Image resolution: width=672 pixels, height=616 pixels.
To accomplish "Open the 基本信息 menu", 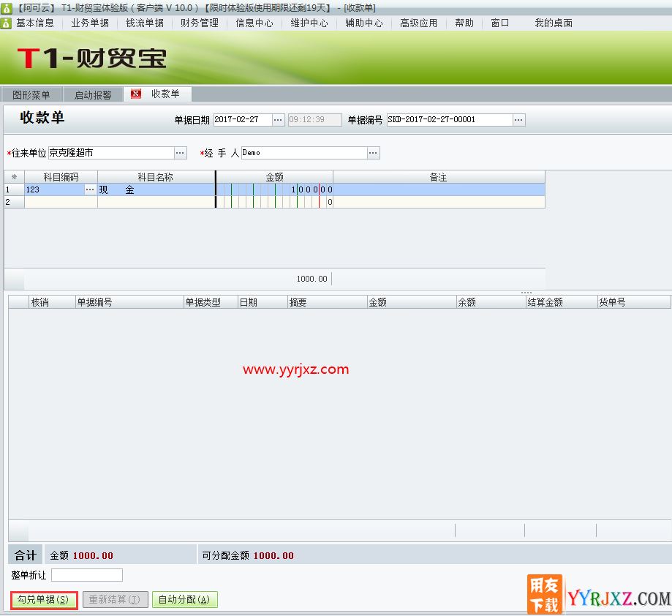I will (35, 23).
